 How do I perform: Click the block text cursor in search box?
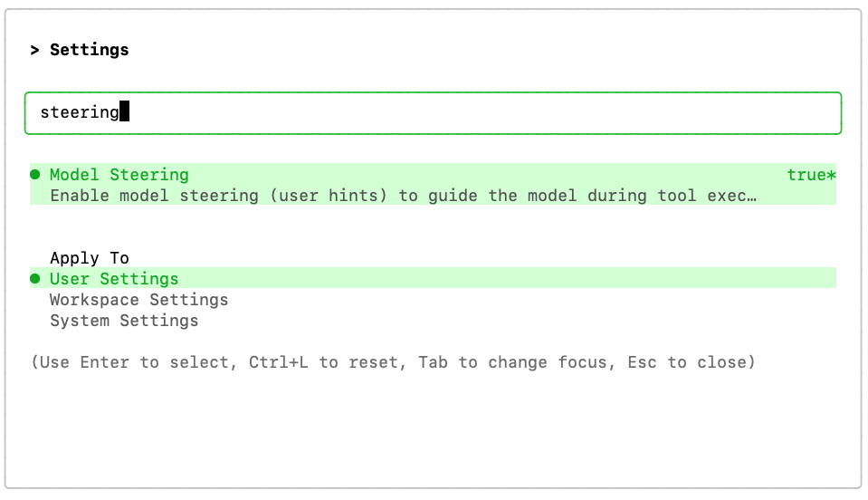pos(125,112)
